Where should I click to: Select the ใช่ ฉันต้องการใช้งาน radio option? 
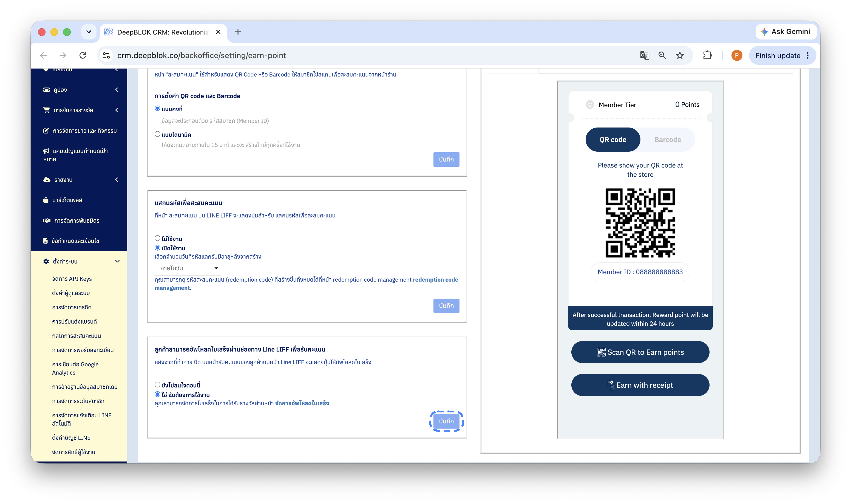pos(157,394)
